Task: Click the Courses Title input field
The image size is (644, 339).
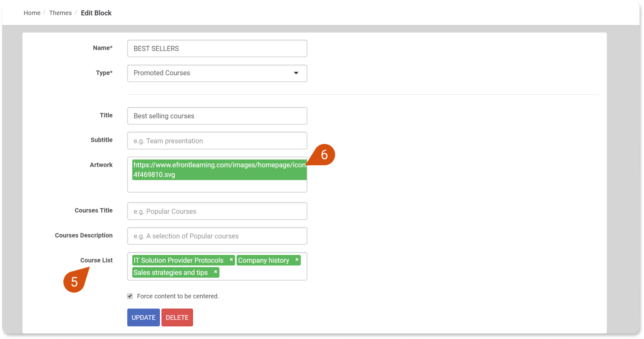Action: click(217, 211)
